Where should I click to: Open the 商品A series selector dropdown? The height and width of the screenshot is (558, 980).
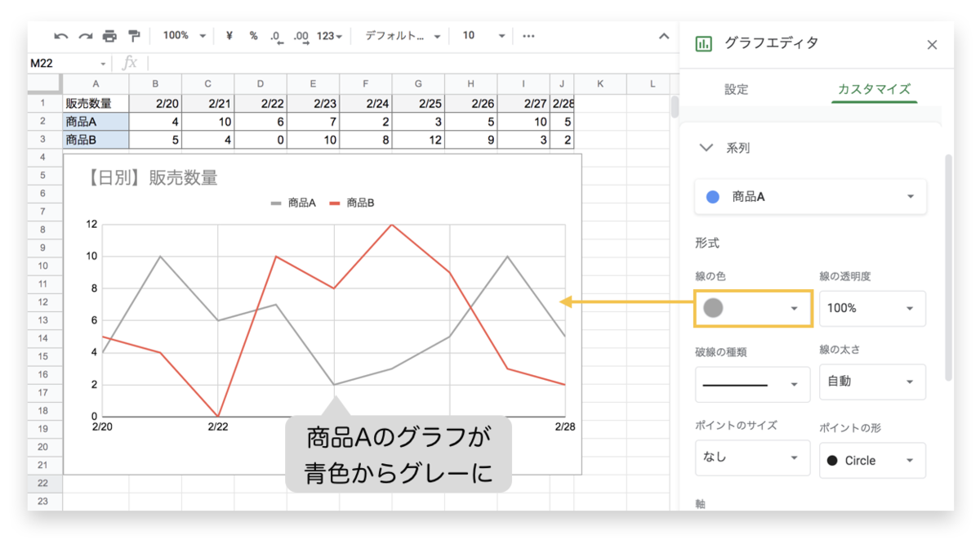click(x=811, y=197)
